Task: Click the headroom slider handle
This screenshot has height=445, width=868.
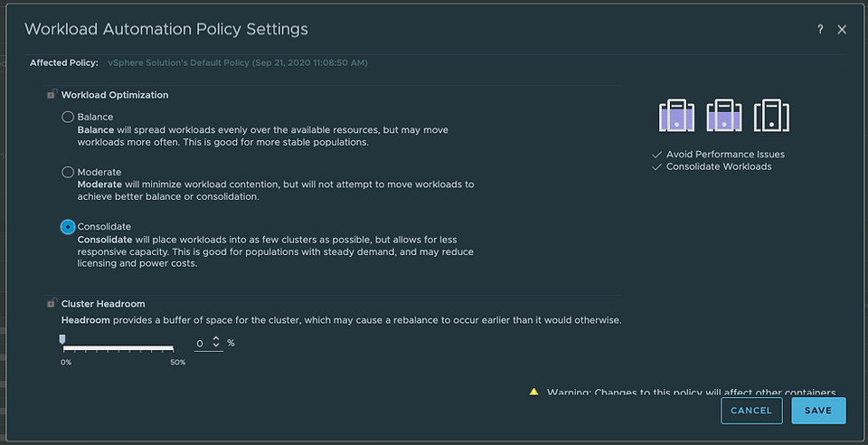Action: point(62,339)
